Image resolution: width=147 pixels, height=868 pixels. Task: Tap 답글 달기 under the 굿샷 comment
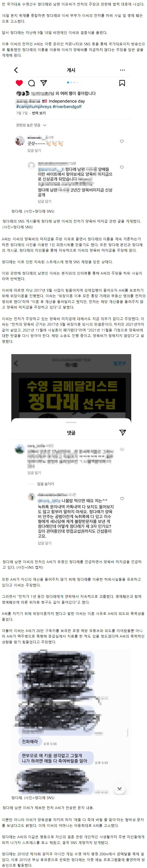pyautogui.click(x=34, y=151)
